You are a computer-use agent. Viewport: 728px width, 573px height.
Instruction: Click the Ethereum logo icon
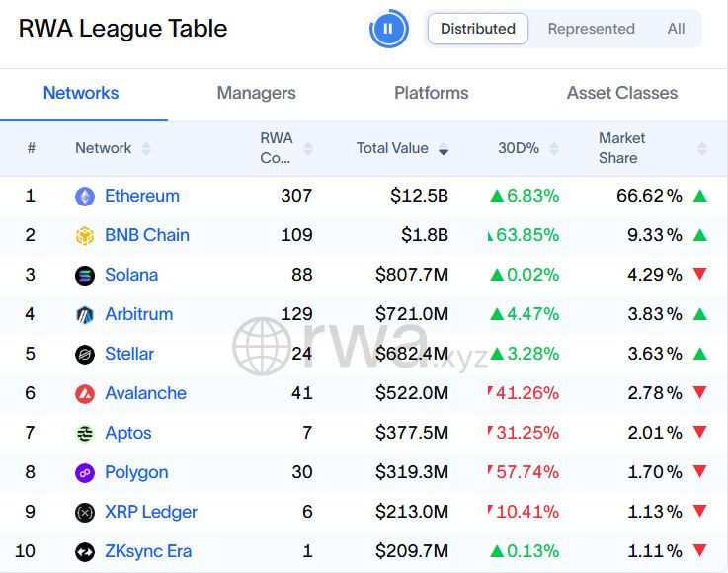85,197
